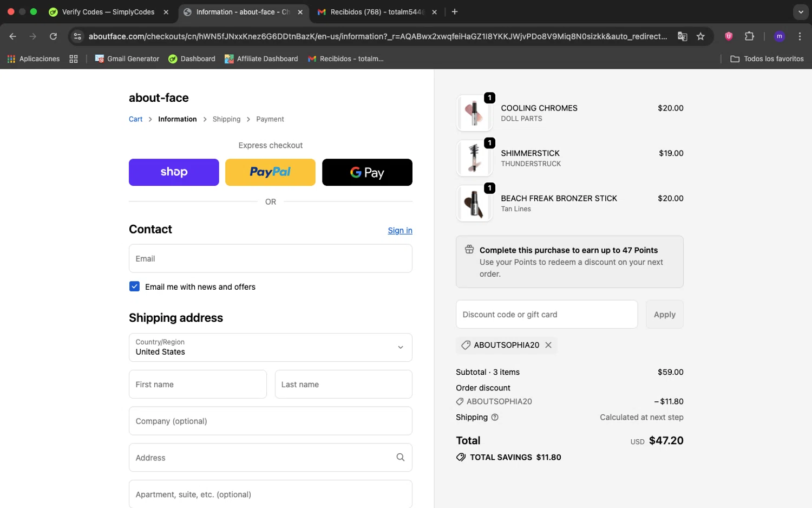The width and height of the screenshot is (812, 508).
Task: Open Recibidos - totalm bookmark
Action: click(x=346, y=58)
